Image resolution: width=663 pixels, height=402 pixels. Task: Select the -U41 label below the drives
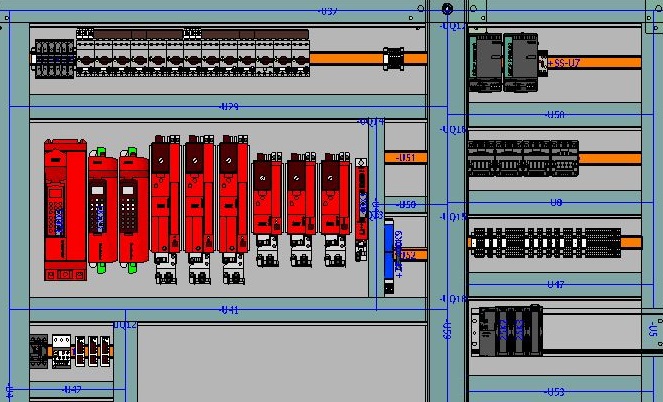[x=228, y=311]
